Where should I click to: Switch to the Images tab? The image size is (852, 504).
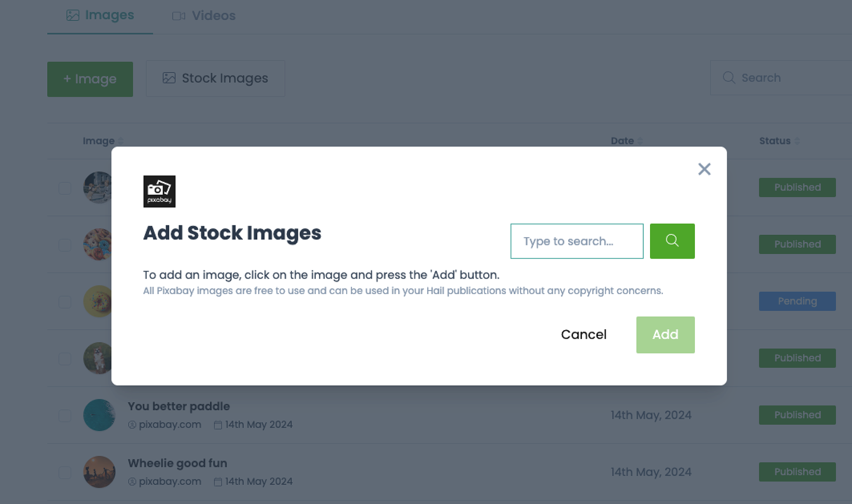point(100,16)
